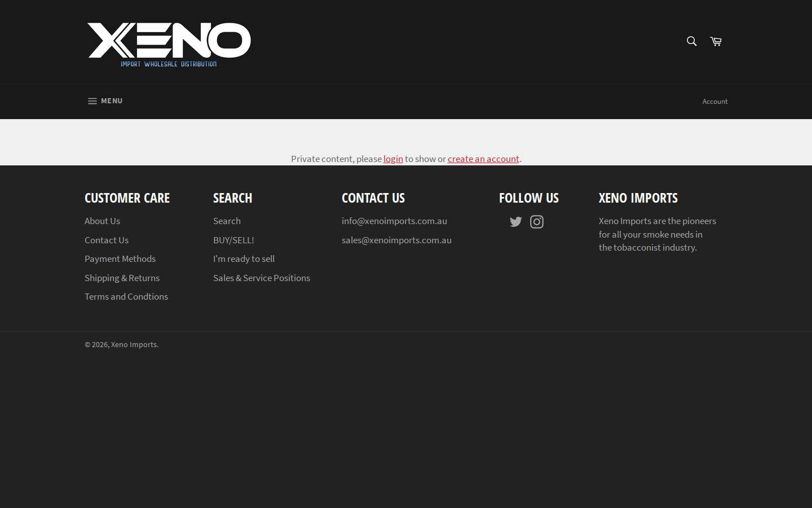Open Terms and Condtions link
This screenshot has height=508, width=812.
(x=126, y=296)
